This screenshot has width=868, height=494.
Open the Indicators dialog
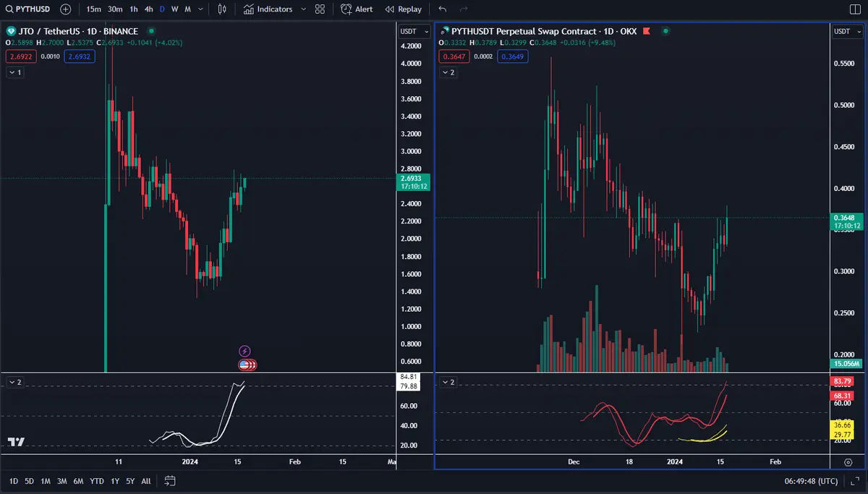(x=268, y=9)
